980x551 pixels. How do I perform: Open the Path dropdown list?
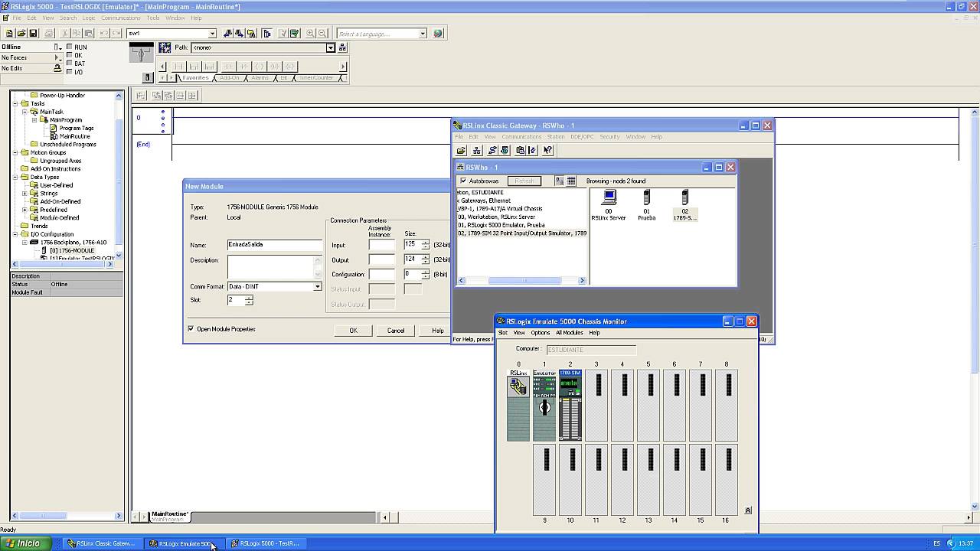pyautogui.click(x=331, y=47)
